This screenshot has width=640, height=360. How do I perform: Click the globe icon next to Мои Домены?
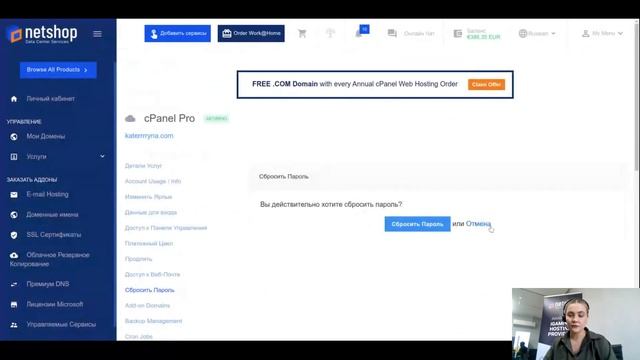(14, 137)
